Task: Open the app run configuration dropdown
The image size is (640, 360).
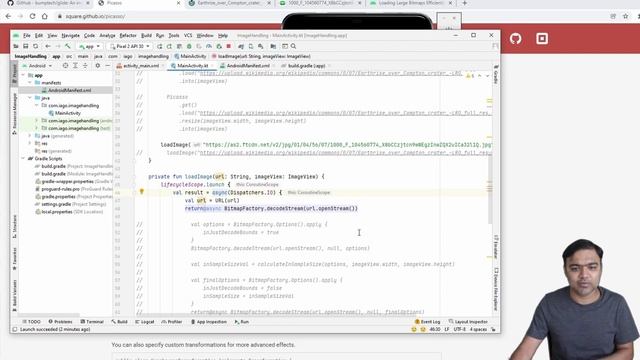Action: pyautogui.click(x=89, y=46)
